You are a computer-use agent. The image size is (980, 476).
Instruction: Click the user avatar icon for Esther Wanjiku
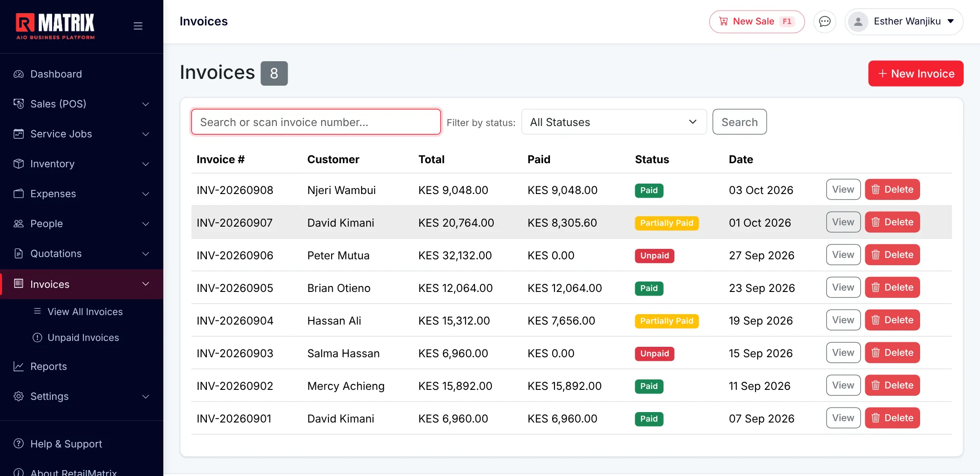pyautogui.click(x=858, y=21)
